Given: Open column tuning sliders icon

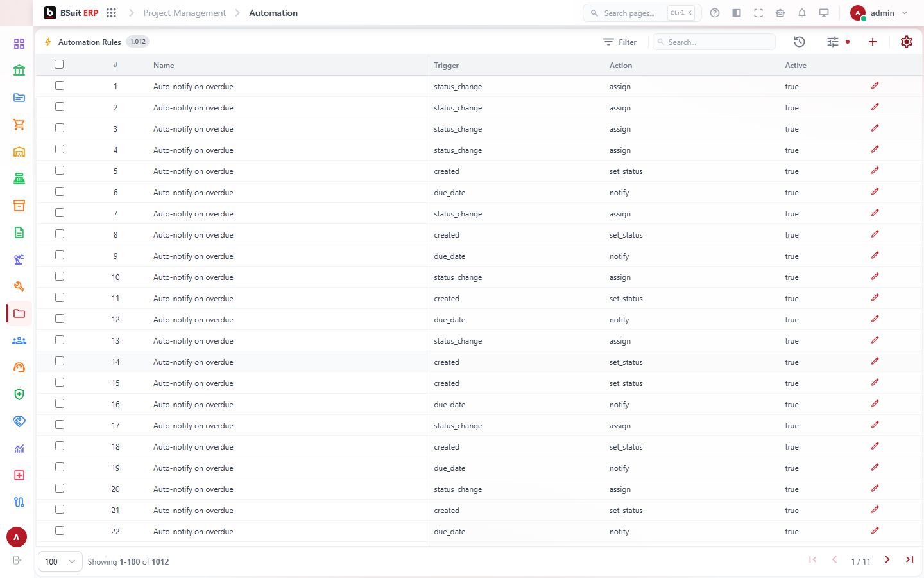Looking at the screenshot, I should (833, 42).
